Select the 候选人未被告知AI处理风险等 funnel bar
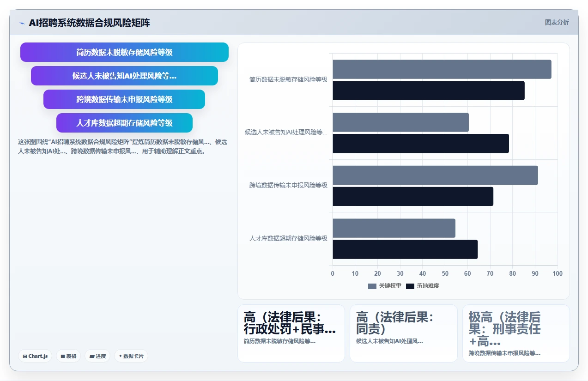Viewport: 588px width, 381px height. (124, 76)
